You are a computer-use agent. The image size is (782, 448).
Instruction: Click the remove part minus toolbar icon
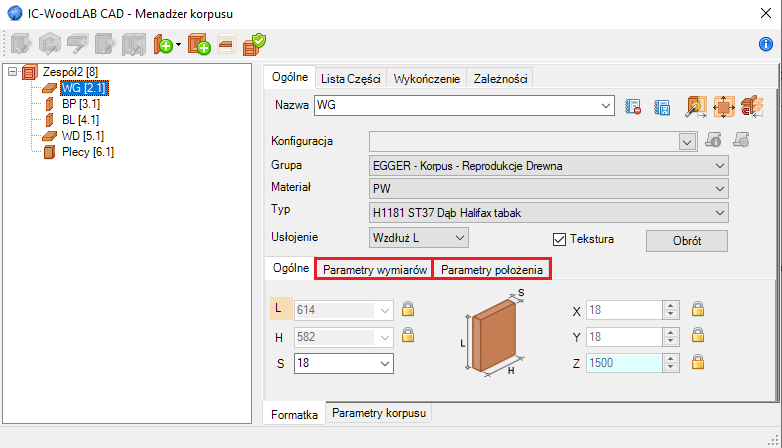point(225,44)
